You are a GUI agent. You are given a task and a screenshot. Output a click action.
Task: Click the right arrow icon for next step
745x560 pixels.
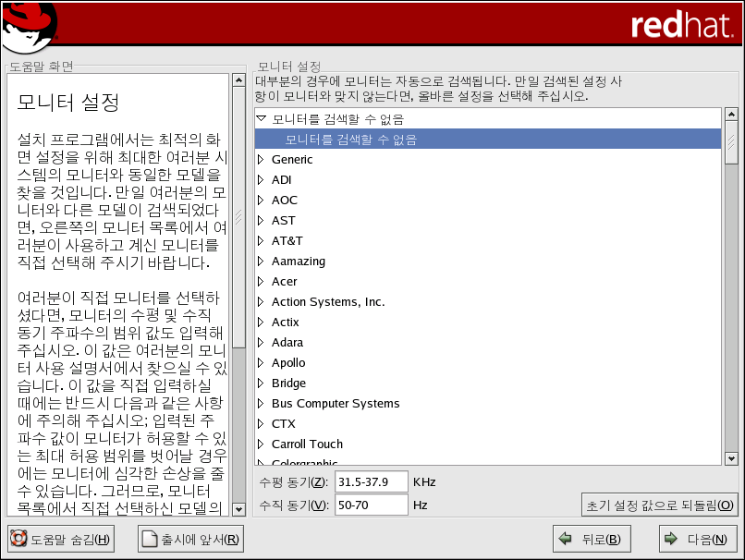(x=669, y=539)
